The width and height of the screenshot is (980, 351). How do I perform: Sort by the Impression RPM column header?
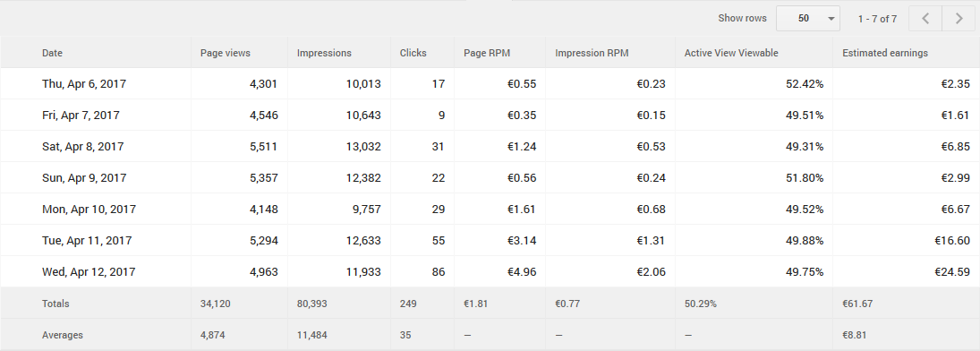coord(592,53)
